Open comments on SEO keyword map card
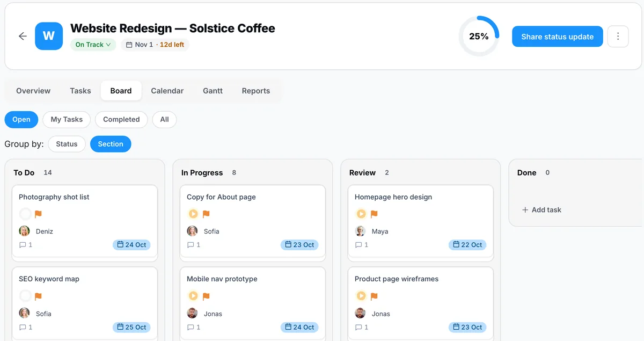The image size is (644, 341). pos(26,327)
